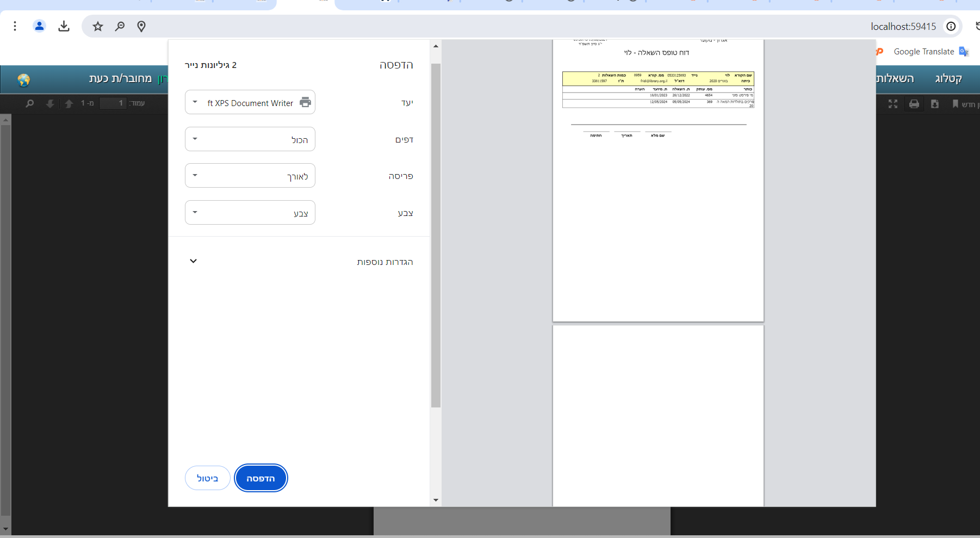Select the הדפסה dialog title
This screenshot has height=538, width=980.
click(x=396, y=65)
